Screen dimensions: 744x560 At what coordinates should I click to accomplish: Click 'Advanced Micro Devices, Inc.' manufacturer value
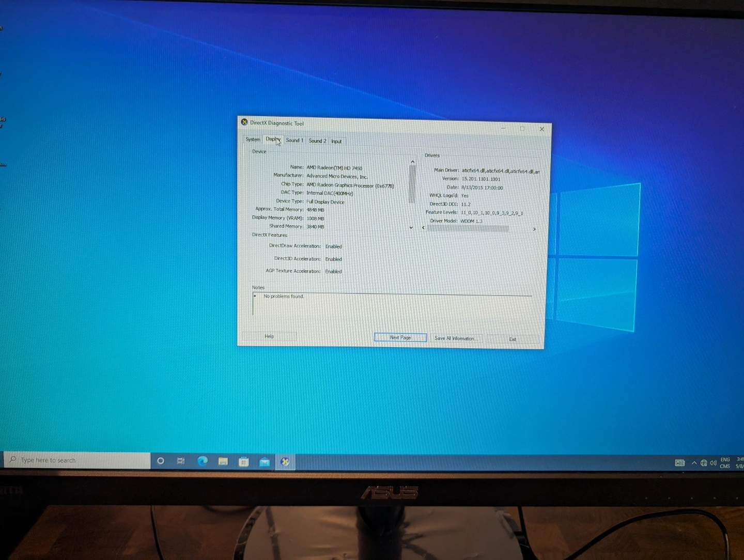(x=337, y=176)
